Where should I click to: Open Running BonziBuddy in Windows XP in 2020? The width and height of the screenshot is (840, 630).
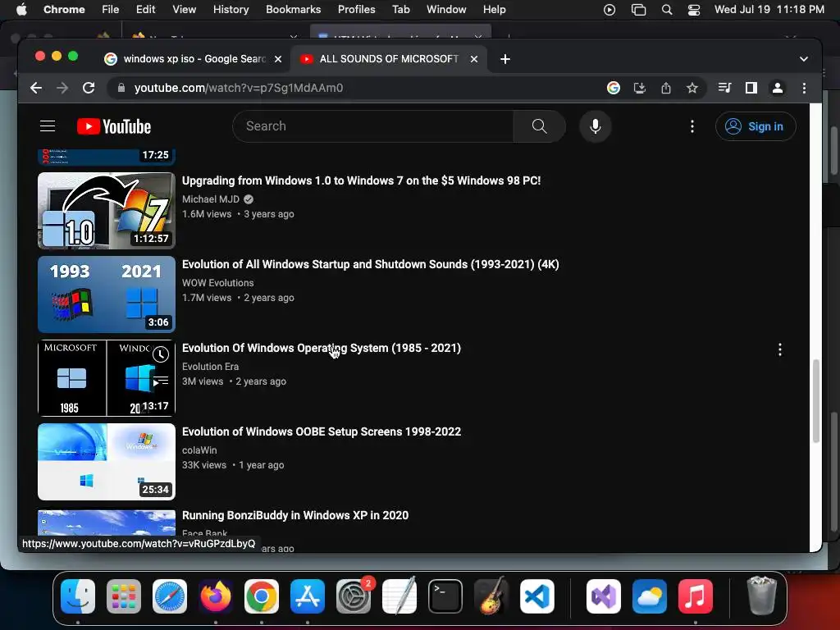click(295, 515)
